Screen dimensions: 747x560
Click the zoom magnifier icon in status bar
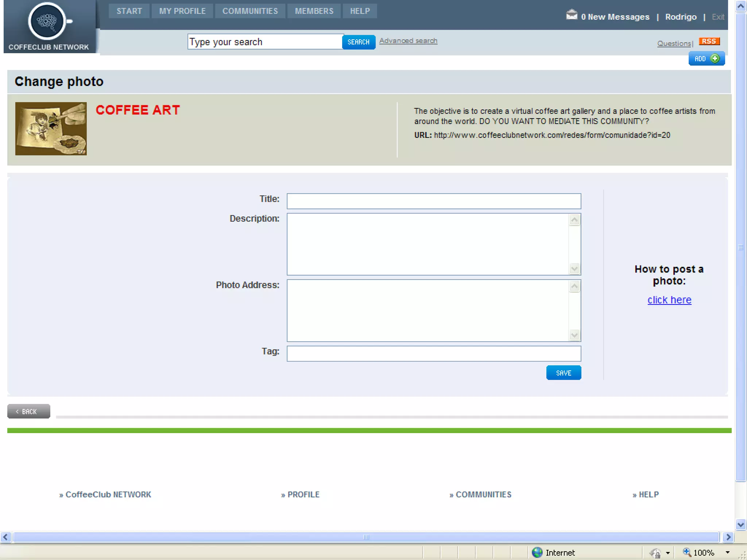[x=686, y=552]
